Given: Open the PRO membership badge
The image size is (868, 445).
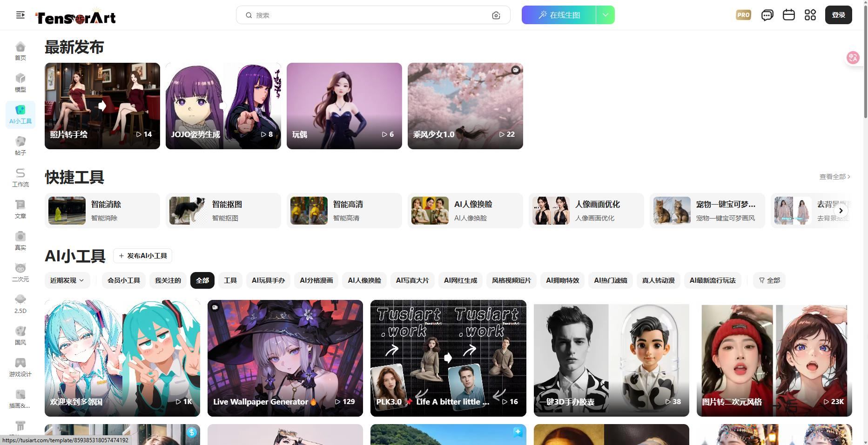Looking at the screenshot, I should [x=743, y=15].
